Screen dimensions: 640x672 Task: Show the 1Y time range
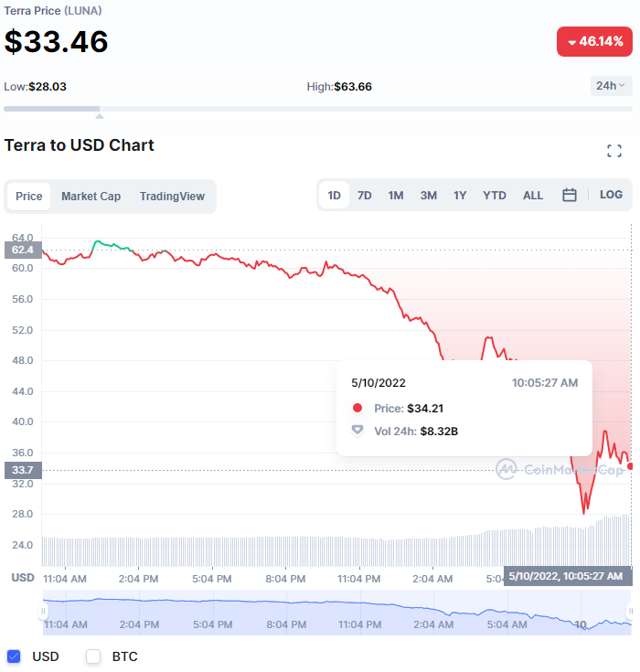pyautogui.click(x=460, y=196)
